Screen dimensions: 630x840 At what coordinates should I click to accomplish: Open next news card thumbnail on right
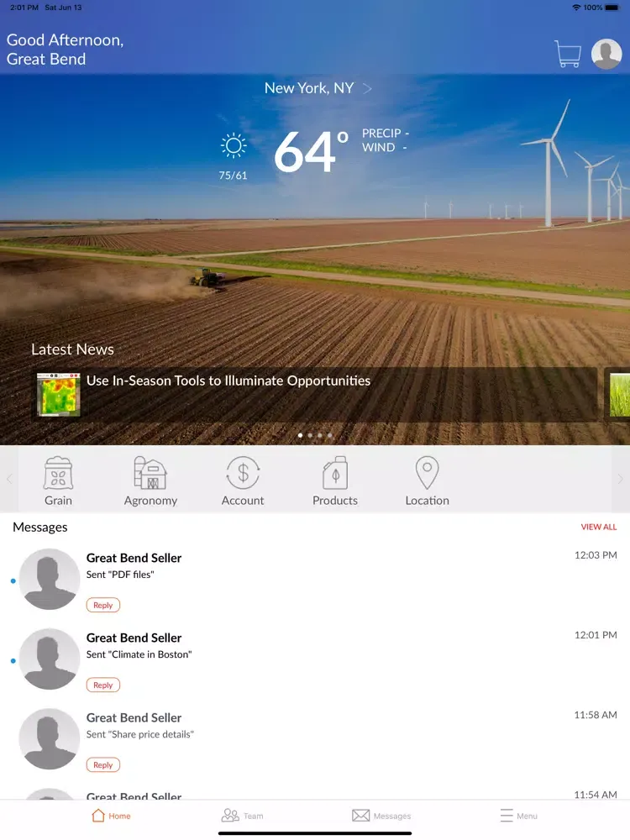pyautogui.click(x=620, y=395)
